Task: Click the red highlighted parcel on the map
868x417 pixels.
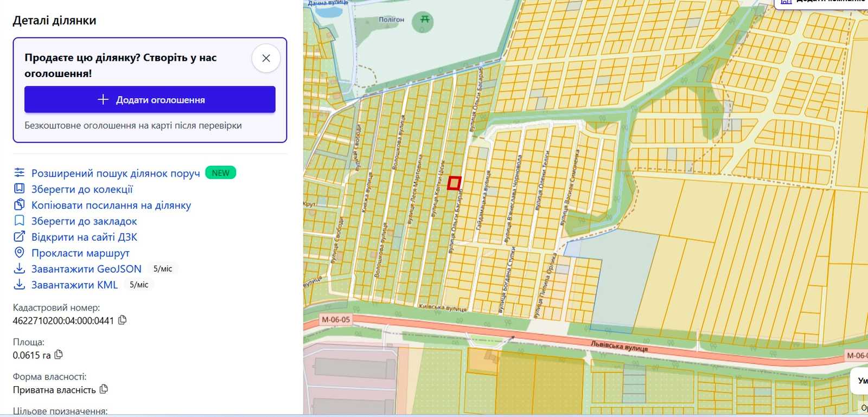Action: 455,183
